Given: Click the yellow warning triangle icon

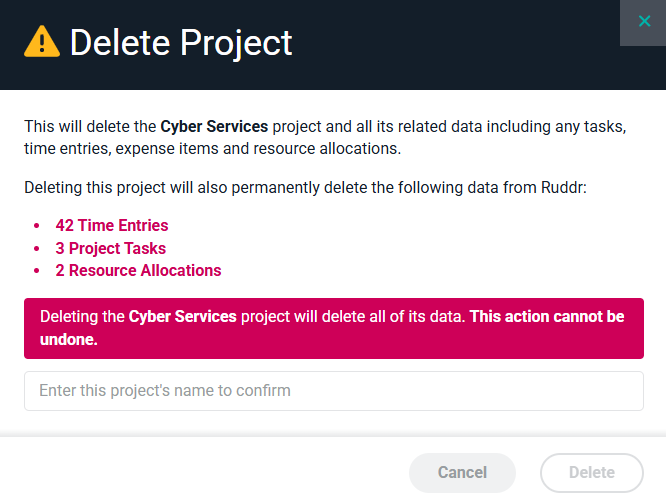Looking at the screenshot, I should pyautogui.click(x=42, y=42).
